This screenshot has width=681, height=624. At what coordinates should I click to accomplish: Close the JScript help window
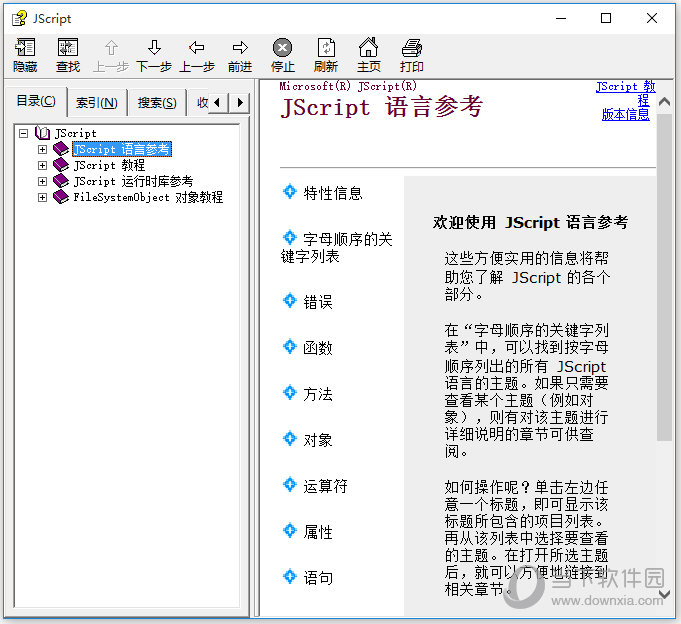(x=651, y=18)
